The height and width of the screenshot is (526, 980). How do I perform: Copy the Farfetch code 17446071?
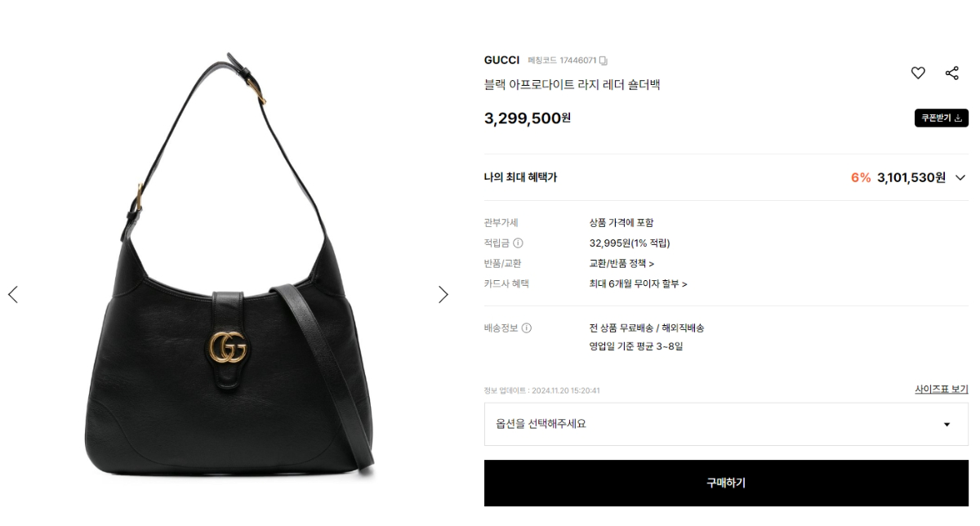(604, 60)
